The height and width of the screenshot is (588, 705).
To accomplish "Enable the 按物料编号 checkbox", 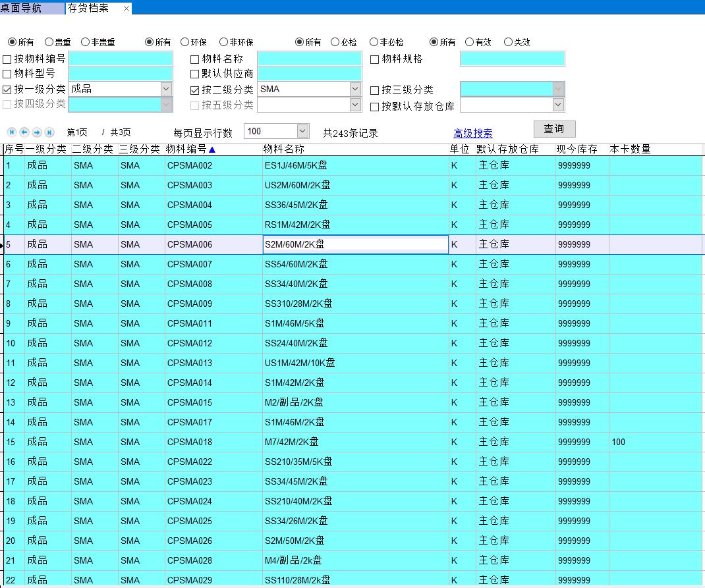I will pos(7,59).
